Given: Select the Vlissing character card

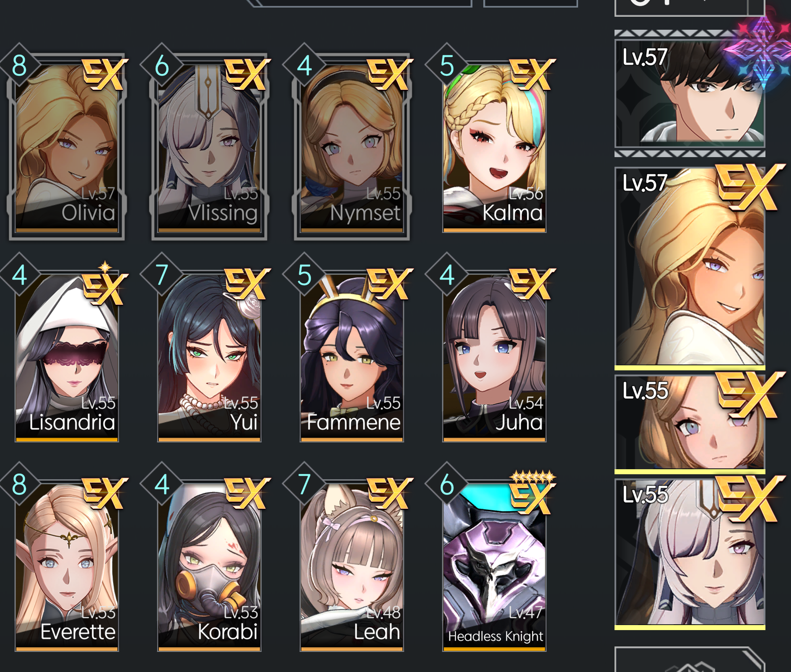Looking at the screenshot, I should (209, 147).
